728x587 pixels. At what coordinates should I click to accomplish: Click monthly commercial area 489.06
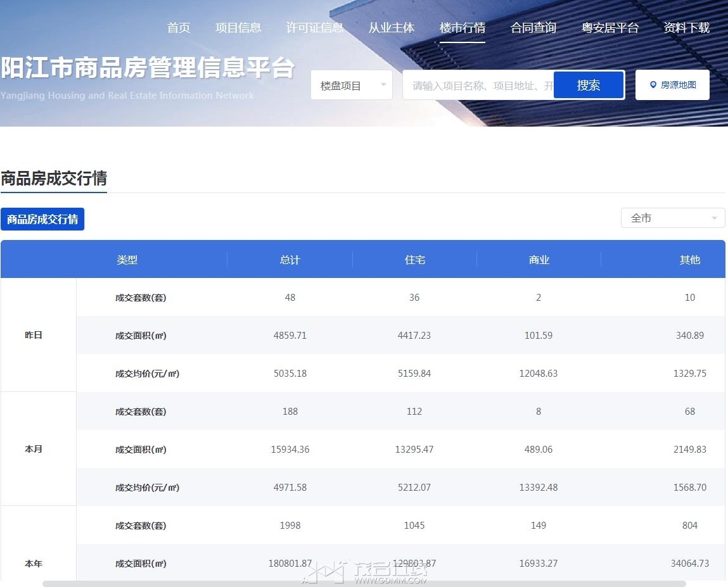[x=539, y=450]
